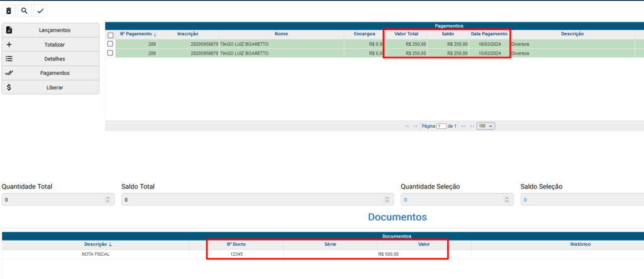This screenshot has width=644, height=279.
Task: Check the box for payment 289
Action: coord(110,44)
